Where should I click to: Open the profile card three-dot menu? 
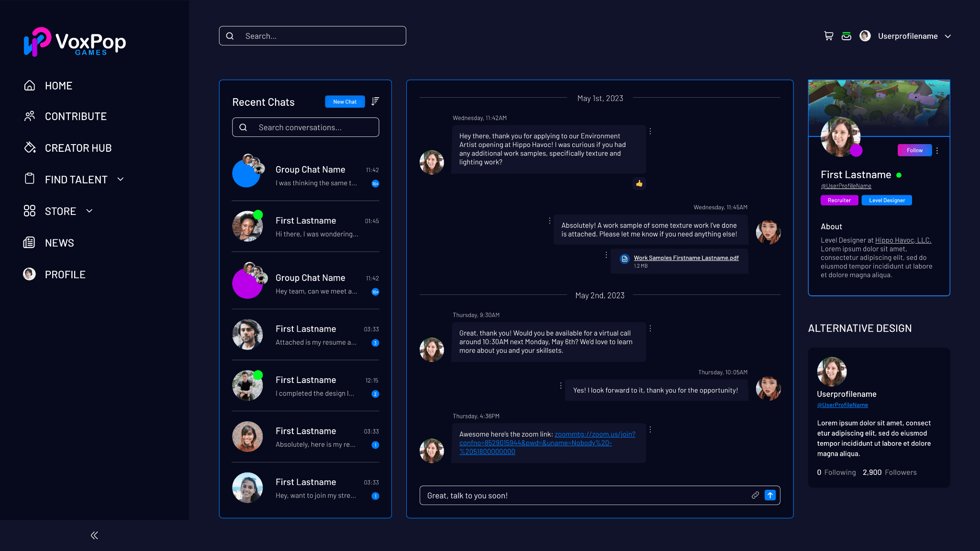pos(937,150)
